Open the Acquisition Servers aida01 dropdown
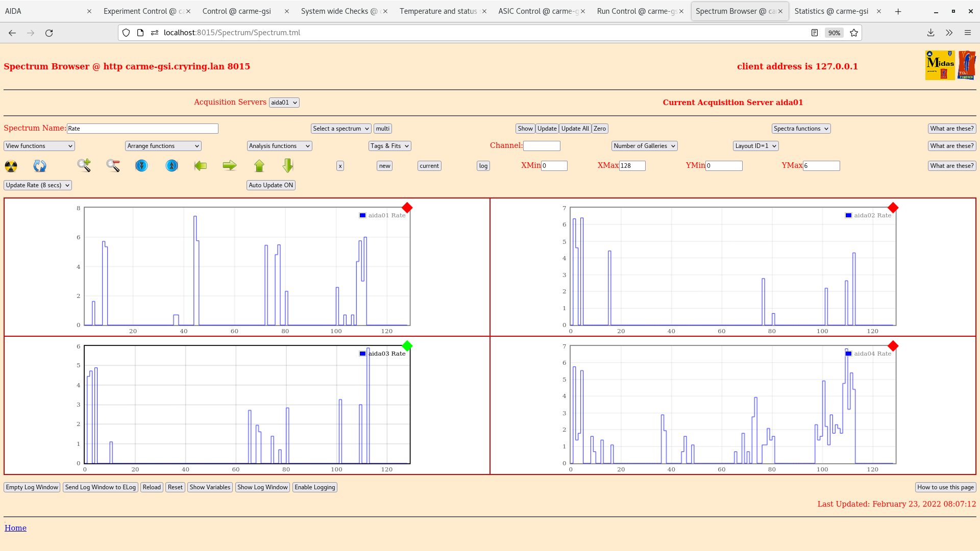Viewport: 980px width, 551px height. [x=284, y=103]
